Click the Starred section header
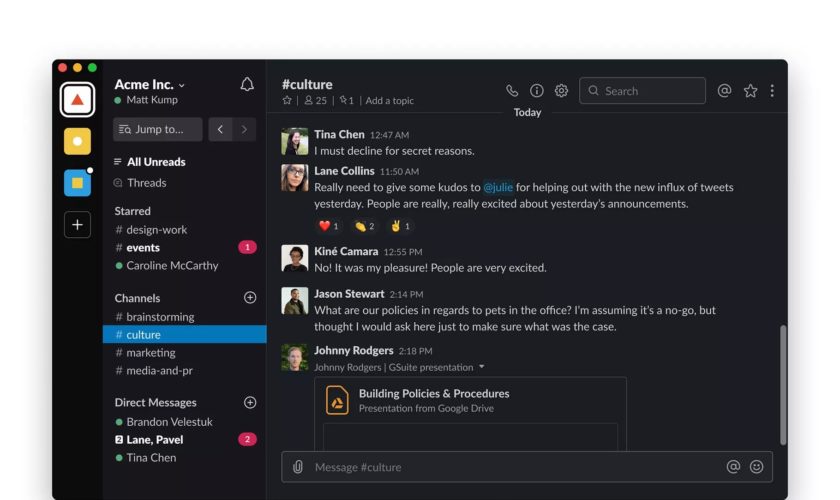The height and width of the screenshot is (500, 840). click(x=132, y=211)
